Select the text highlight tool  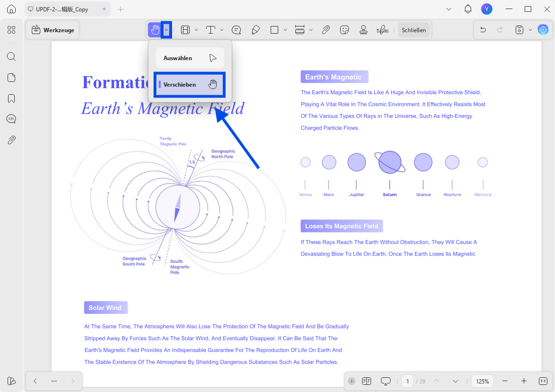[185, 30]
